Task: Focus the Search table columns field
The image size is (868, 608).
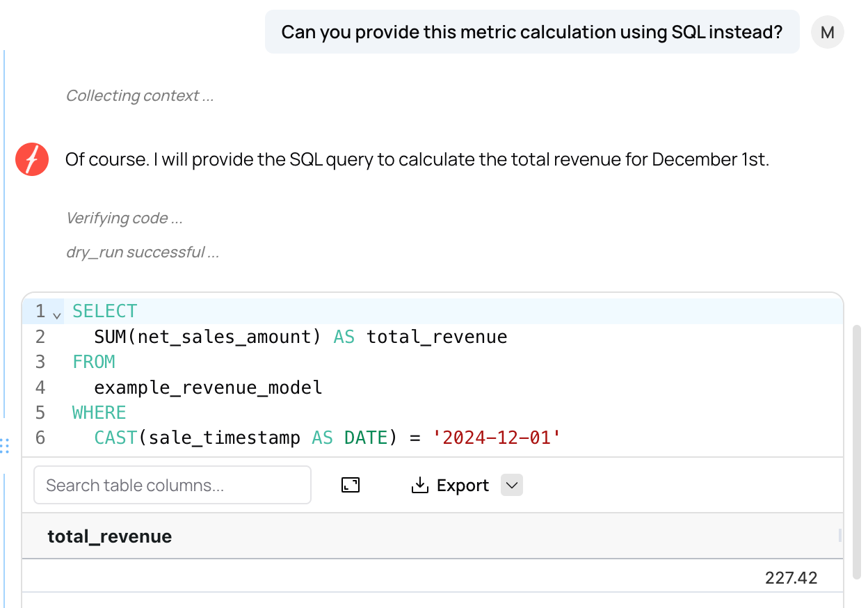Action: (172, 486)
